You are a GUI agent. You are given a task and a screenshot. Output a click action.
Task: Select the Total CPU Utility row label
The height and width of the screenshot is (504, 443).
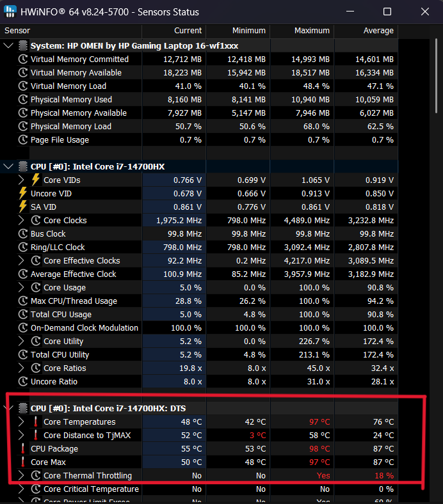point(60,354)
